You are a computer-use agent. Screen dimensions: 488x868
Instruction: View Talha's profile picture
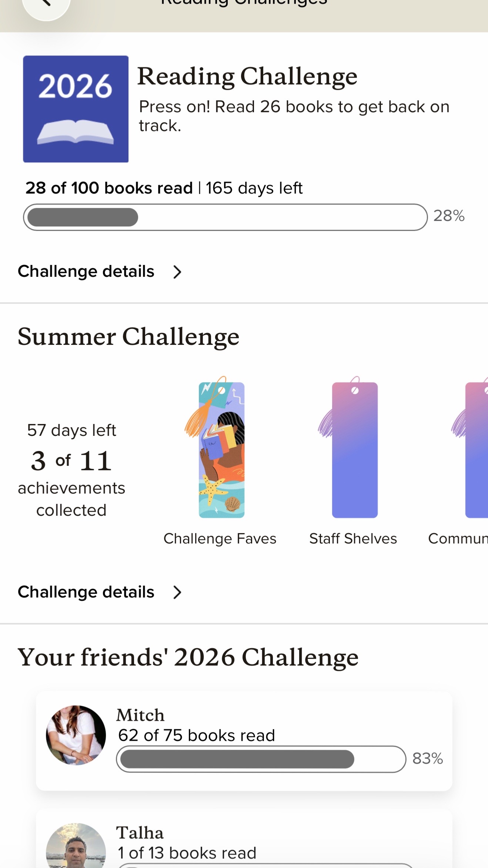pyautogui.click(x=76, y=846)
